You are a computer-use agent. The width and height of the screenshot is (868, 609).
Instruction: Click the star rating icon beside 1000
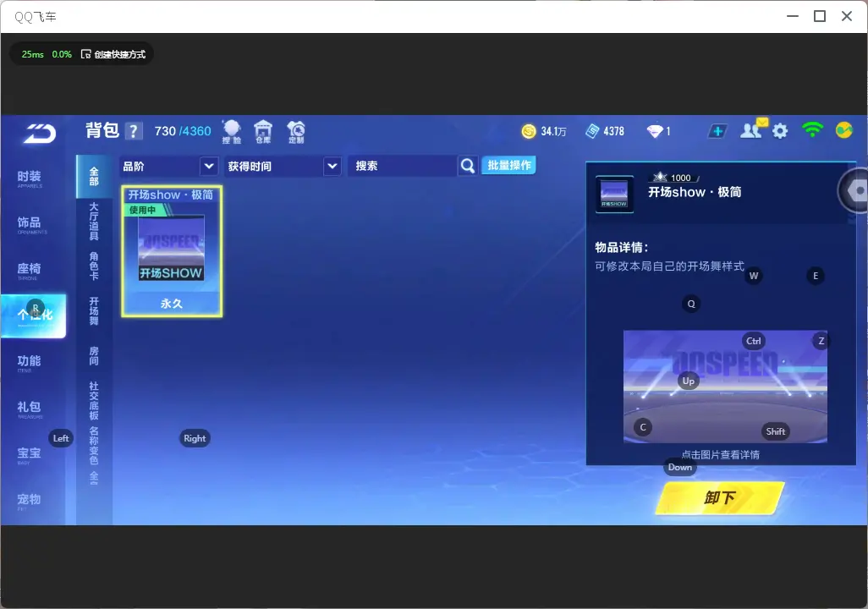[x=659, y=177]
